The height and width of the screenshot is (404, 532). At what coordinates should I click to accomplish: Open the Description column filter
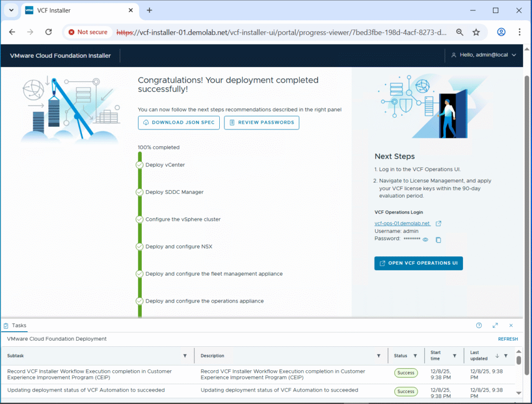(378, 356)
